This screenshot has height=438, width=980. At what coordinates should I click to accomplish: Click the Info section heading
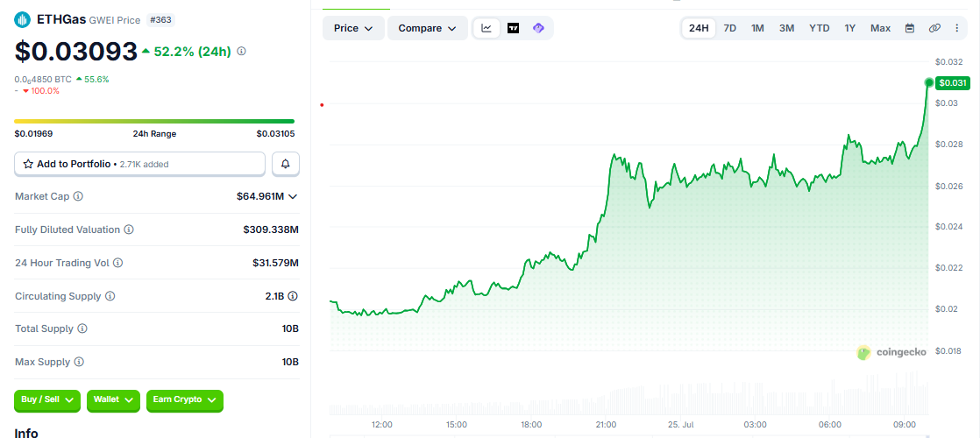click(26, 433)
